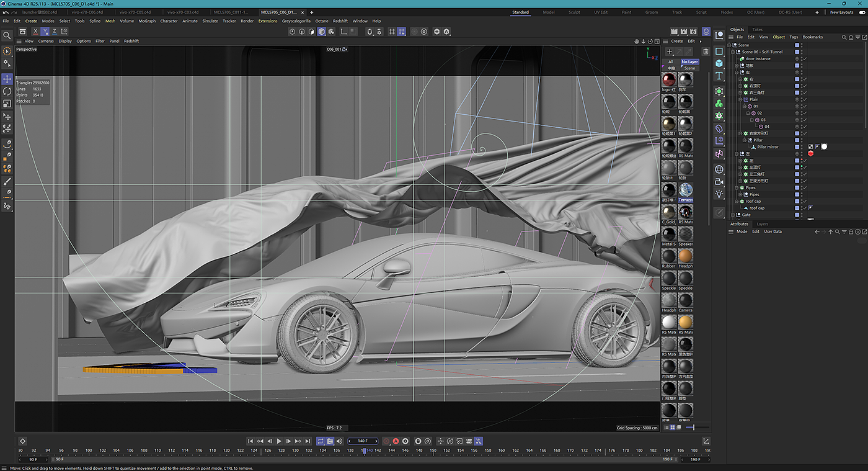The height and width of the screenshot is (471, 868).
Task: Delete material using the trash icon
Action: point(706,52)
